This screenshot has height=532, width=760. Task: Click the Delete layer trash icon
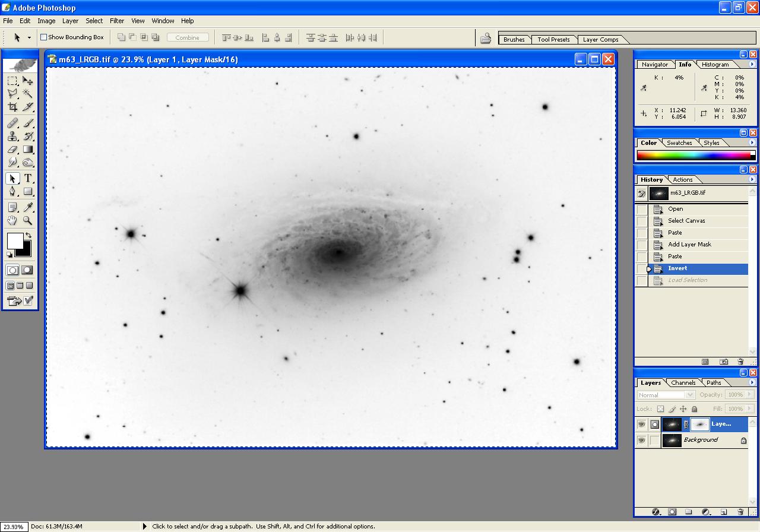(740, 512)
